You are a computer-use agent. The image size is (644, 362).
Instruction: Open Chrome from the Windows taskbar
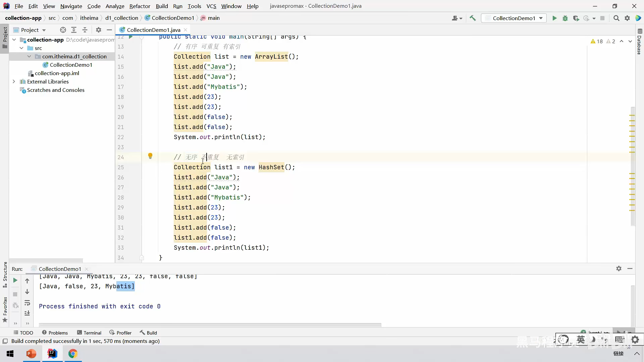[73, 354]
